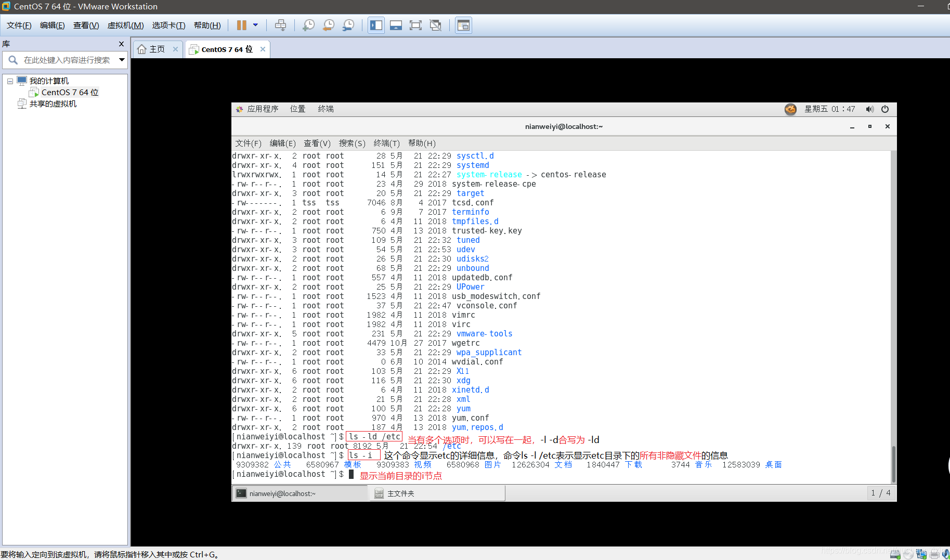
Task: Take a snapshot of this virtual machine
Action: 309,25
